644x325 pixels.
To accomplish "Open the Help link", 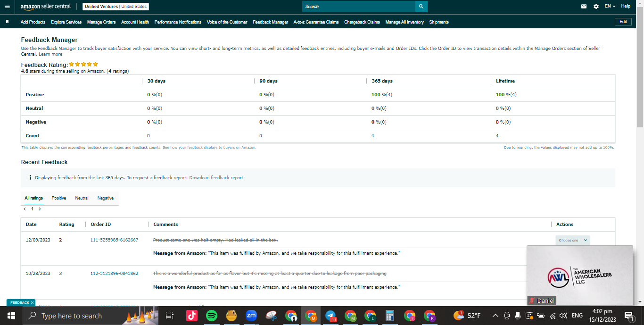I will (626, 7).
